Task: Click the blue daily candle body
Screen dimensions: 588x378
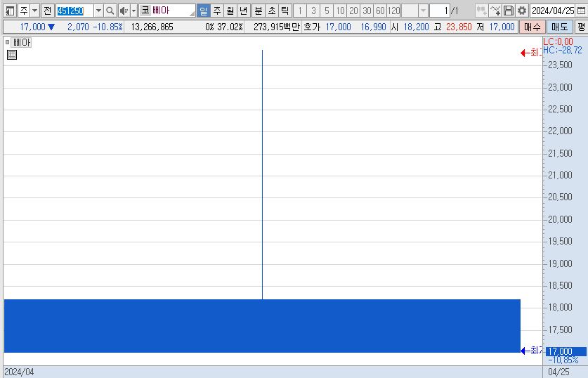Action: [262, 326]
